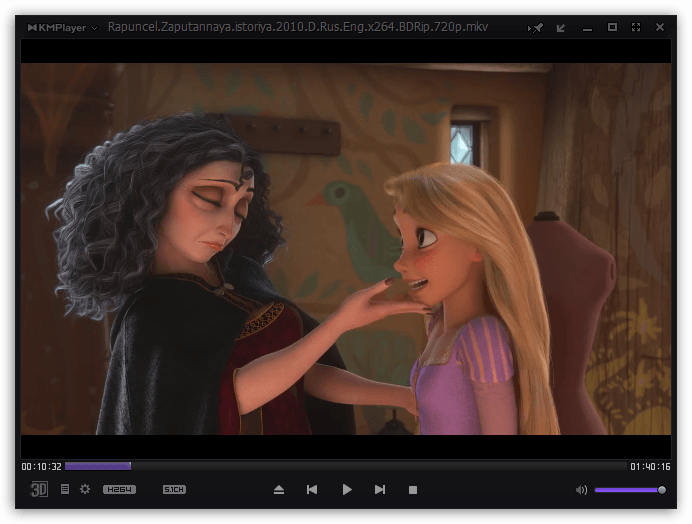Click the compact mode arrow icon

tap(560, 28)
